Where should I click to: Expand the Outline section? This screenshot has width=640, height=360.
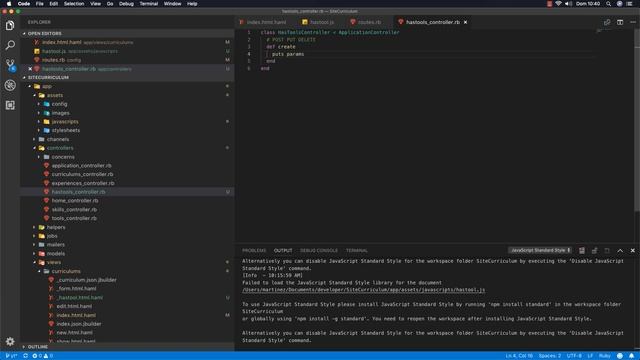point(127,347)
